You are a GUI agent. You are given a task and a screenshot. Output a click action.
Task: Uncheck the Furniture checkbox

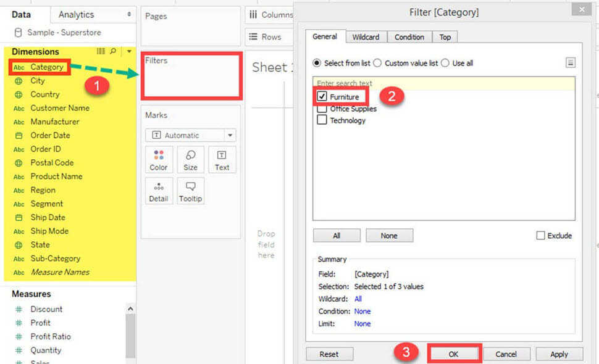coord(322,97)
